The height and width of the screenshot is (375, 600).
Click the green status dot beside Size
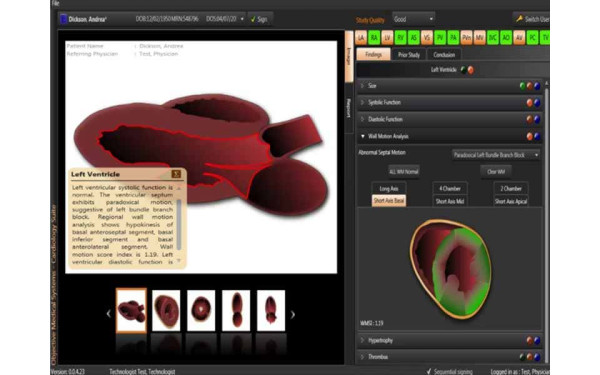522,86
